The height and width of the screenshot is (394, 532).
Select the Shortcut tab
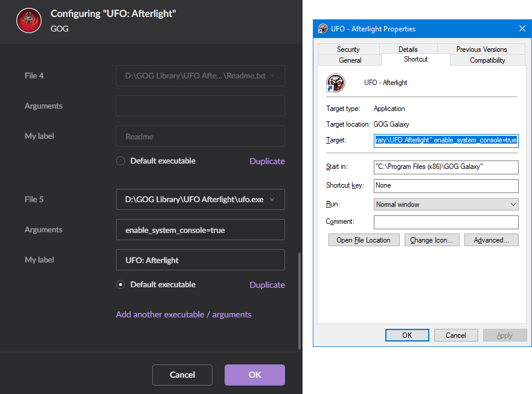(x=415, y=59)
